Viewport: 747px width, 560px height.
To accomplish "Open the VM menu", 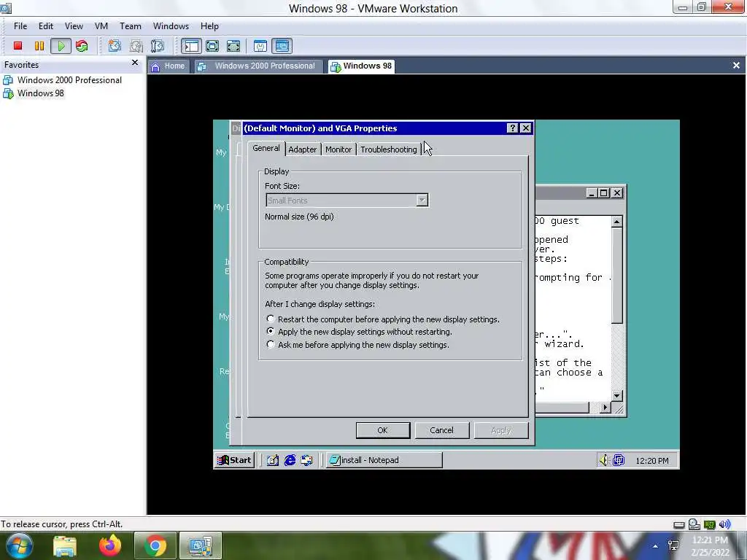I will coord(101,26).
